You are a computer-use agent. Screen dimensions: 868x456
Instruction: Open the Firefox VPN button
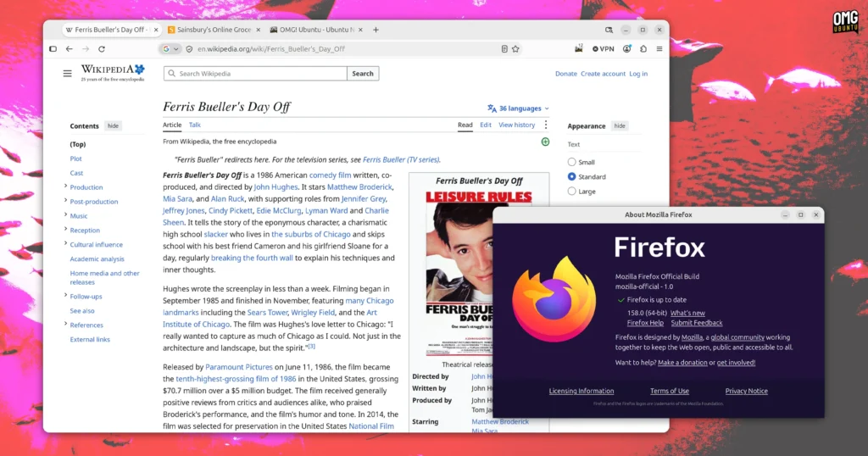click(x=604, y=48)
